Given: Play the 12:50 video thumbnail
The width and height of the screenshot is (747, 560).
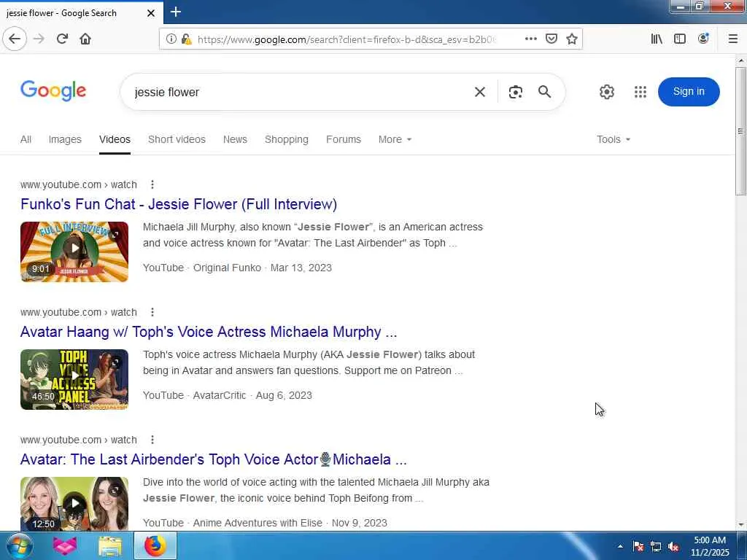Looking at the screenshot, I should (x=74, y=503).
